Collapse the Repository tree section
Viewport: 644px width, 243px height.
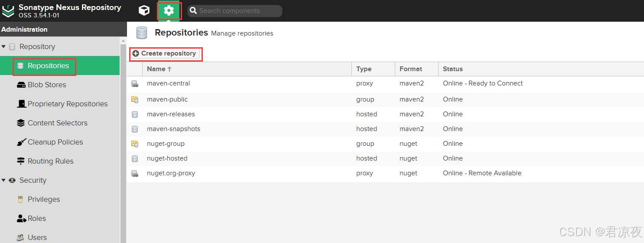pos(3,46)
